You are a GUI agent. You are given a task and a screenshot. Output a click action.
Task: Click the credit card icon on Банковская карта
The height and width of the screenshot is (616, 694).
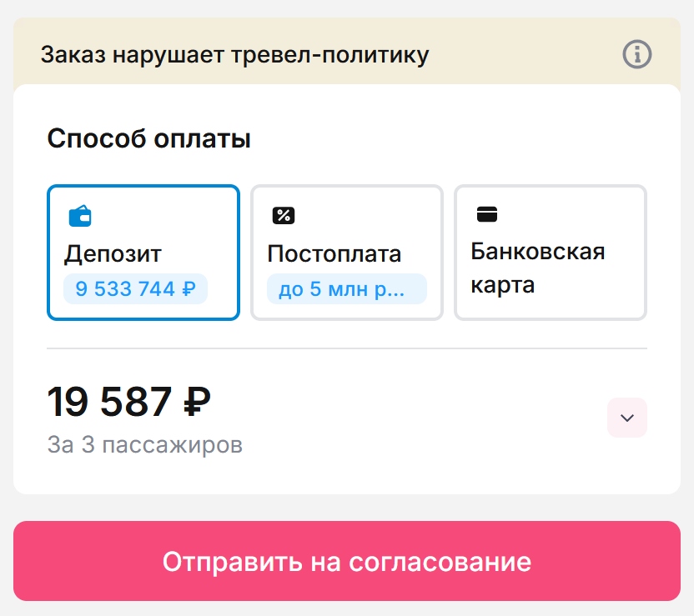pos(486,214)
